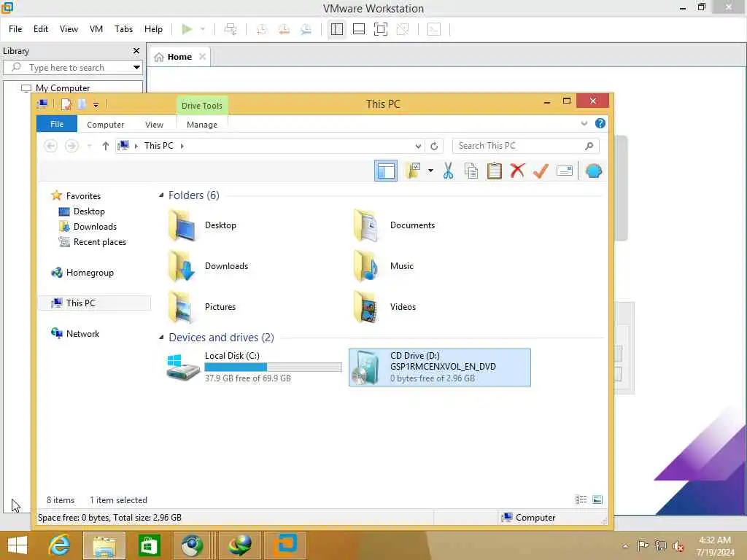The image size is (747, 560).
Task: Collapse the Folders (6) group
Action: tap(161, 195)
